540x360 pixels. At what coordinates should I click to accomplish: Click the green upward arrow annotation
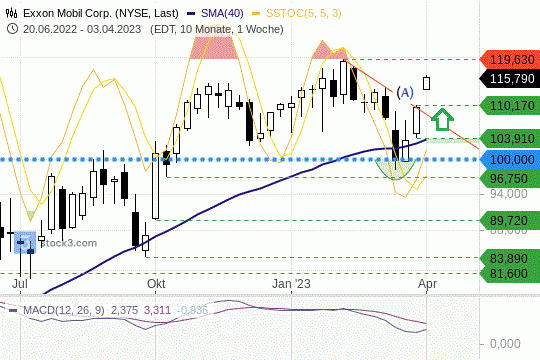(442, 120)
